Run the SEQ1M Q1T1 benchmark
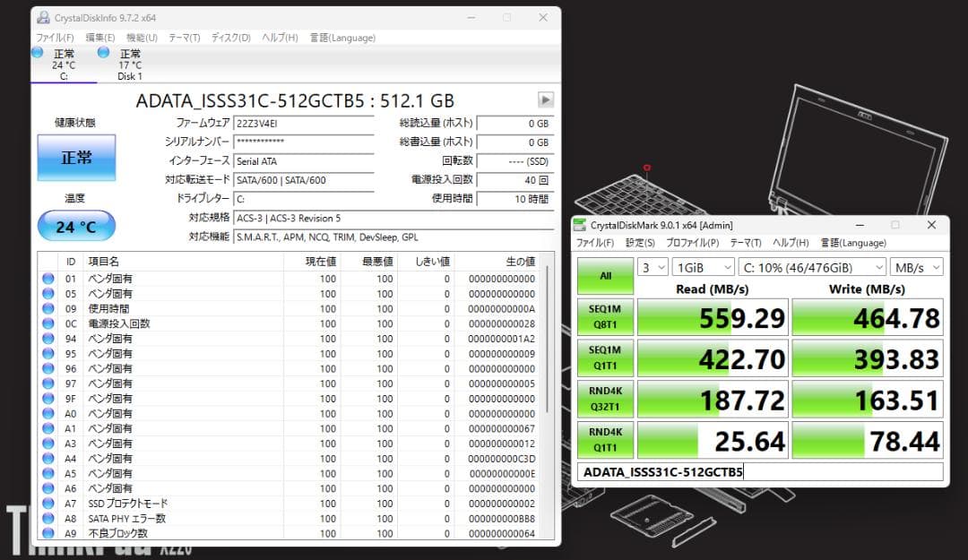968x560 pixels. [x=606, y=358]
